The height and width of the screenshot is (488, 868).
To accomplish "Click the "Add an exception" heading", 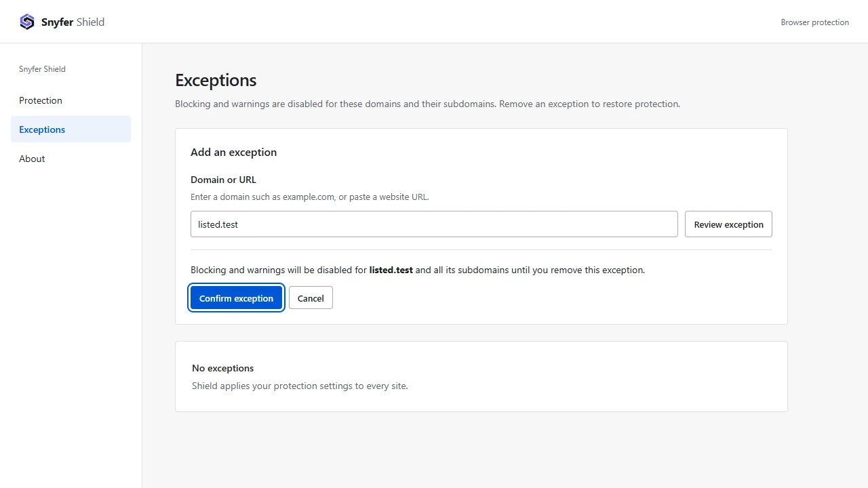I will (x=233, y=152).
